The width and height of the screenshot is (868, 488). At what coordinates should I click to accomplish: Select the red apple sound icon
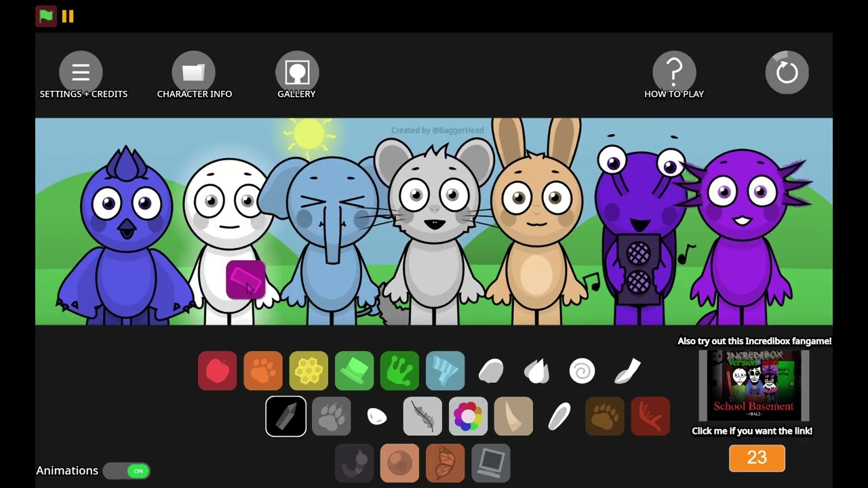click(217, 371)
